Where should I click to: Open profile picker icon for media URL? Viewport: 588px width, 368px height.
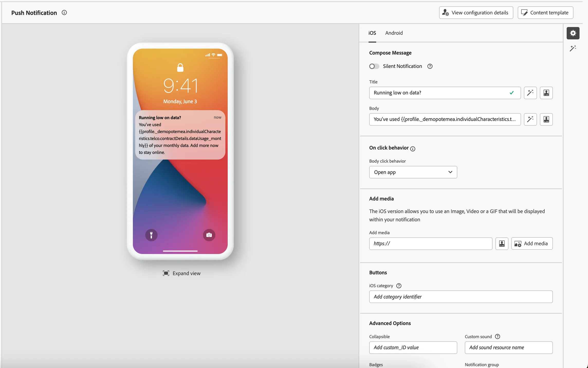point(502,244)
